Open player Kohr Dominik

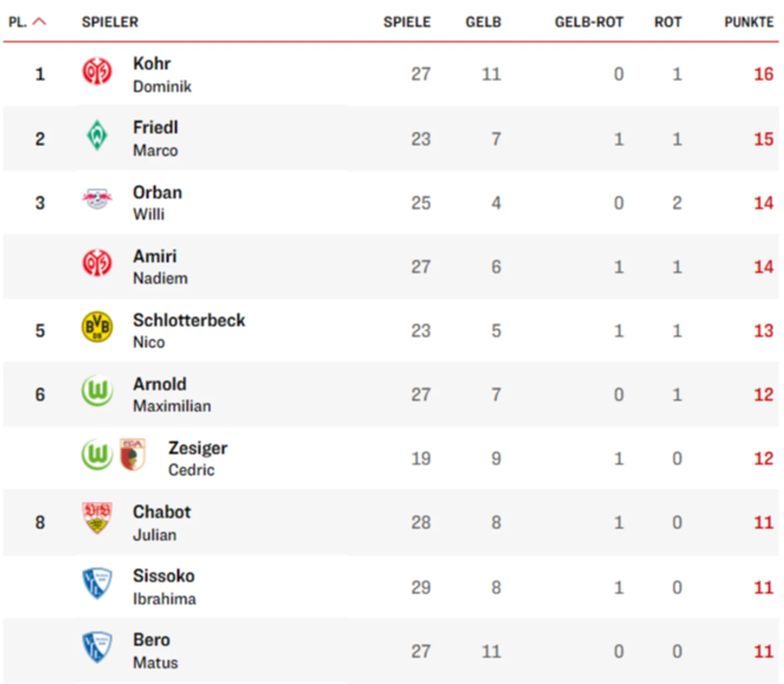(x=162, y=74)
